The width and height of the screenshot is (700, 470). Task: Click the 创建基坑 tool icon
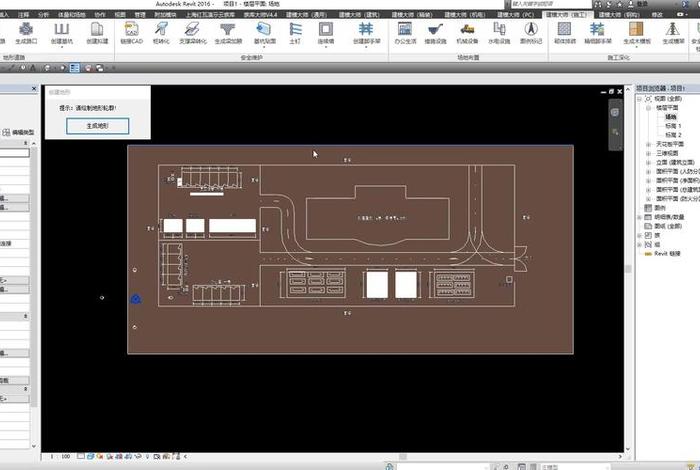pos(62,29)
